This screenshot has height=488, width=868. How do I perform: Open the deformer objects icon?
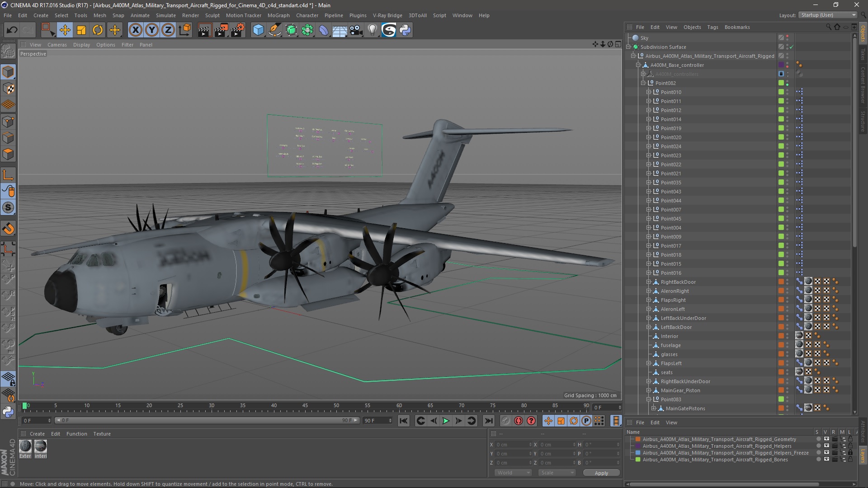coord(324,30)
